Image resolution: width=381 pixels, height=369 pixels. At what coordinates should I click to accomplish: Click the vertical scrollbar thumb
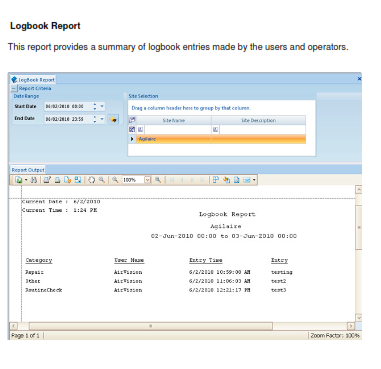(359, 227)
